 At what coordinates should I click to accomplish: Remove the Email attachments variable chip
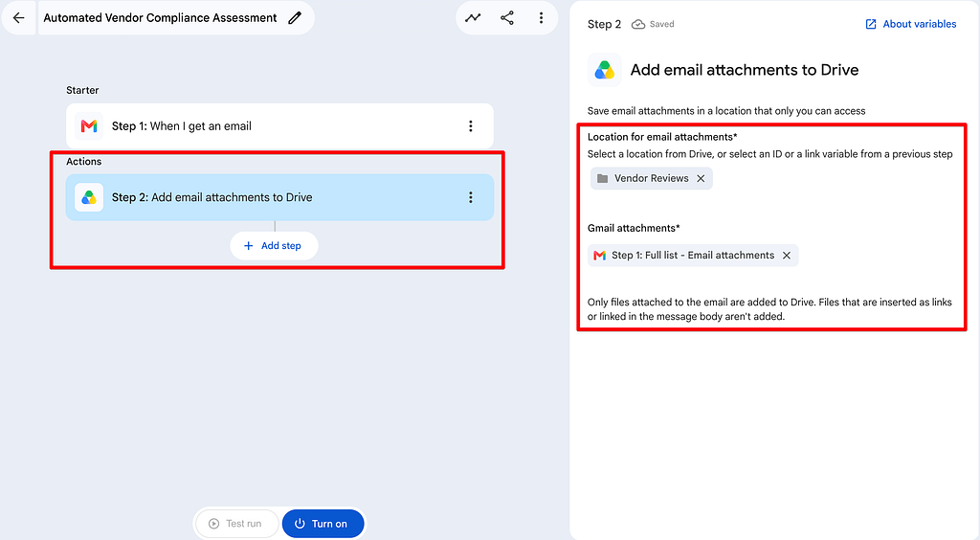pyautogui.click(x=787, y=255)
